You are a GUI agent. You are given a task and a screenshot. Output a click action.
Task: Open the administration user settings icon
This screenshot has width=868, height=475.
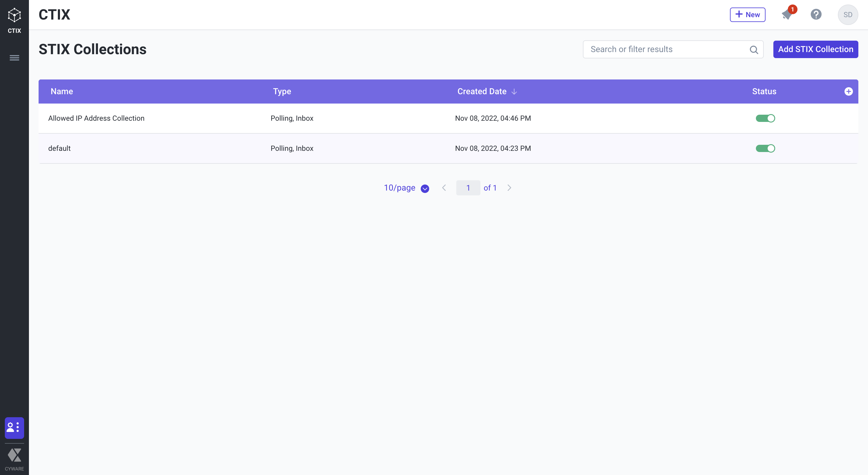click(14, 427)
